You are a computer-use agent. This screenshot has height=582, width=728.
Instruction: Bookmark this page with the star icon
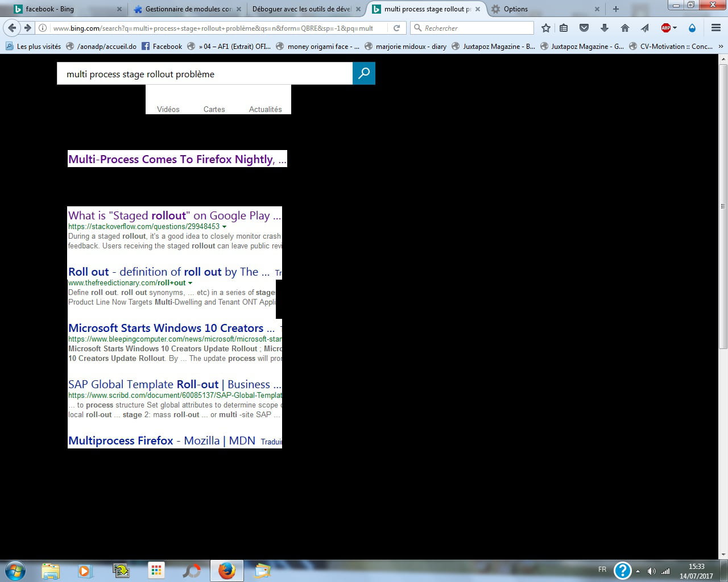pyautogui.click(x=546, y=28)
